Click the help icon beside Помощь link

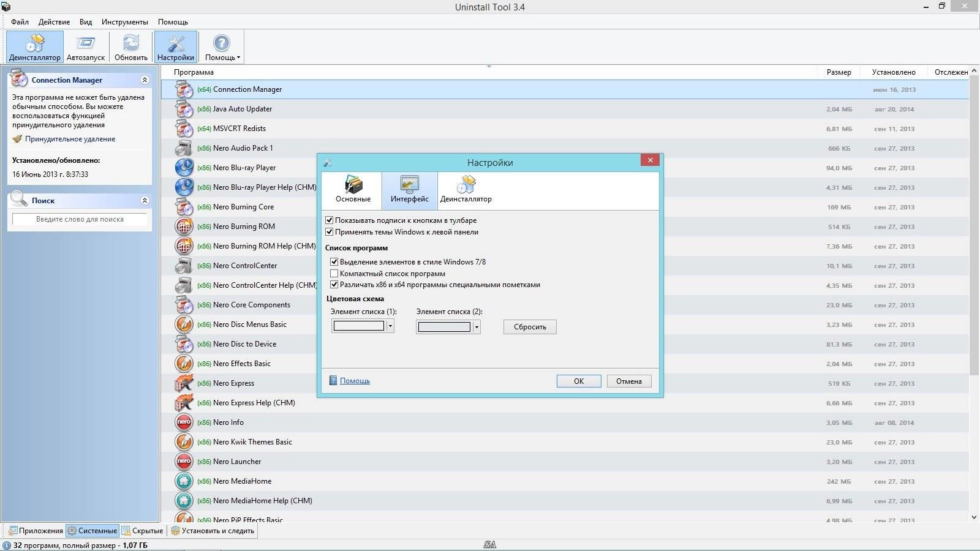click(x=333, y=380)
